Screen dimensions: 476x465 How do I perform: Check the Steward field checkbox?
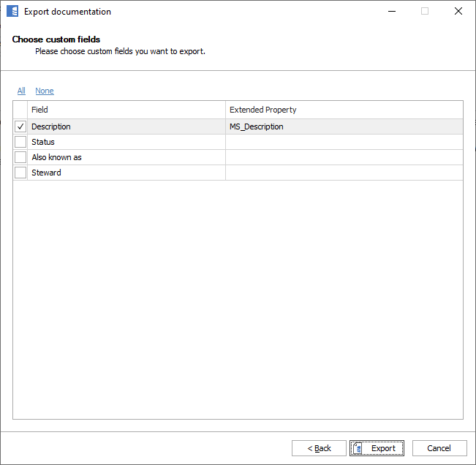click(20, 173)
